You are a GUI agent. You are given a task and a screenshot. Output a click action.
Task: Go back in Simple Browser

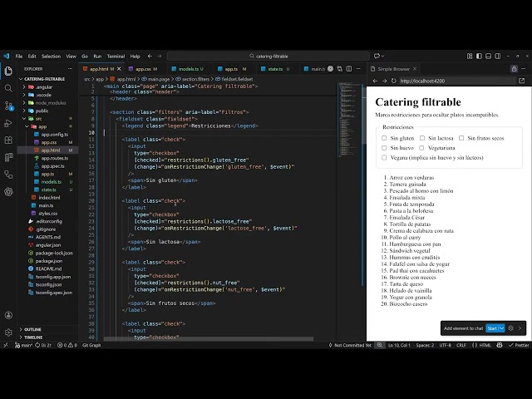pyautogui.click(x=375, y=81)
